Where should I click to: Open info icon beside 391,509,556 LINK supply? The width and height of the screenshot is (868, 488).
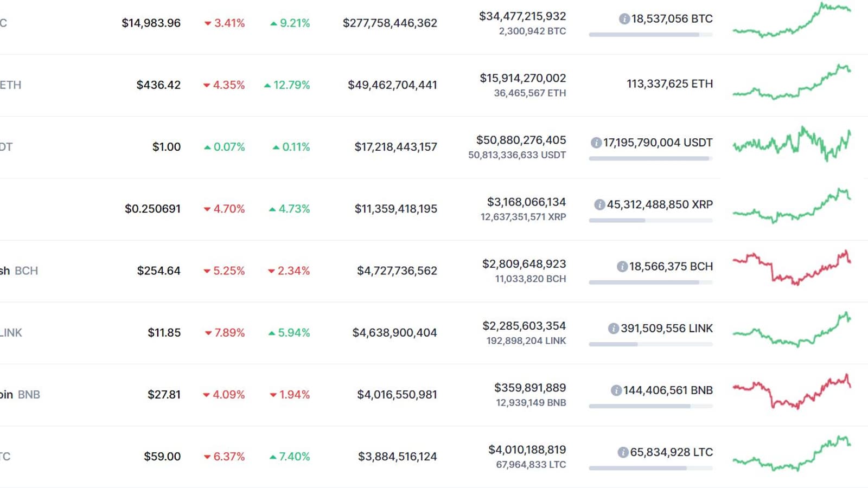click(614, 329)
